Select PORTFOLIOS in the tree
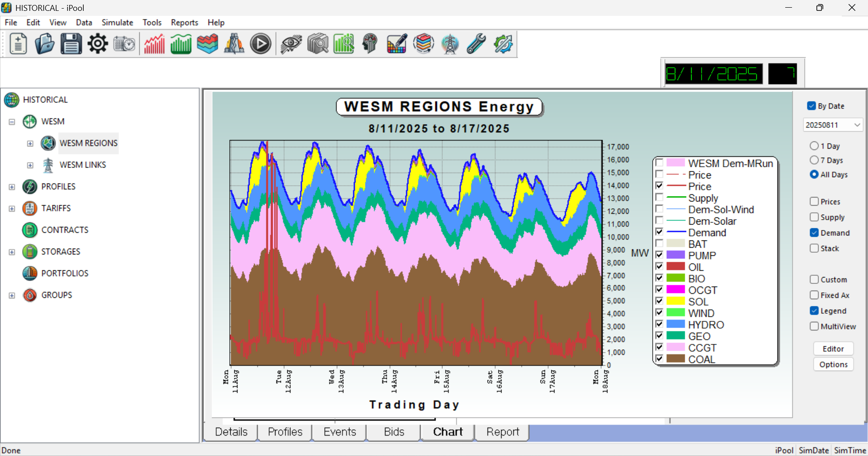 pyautogui.click(x=65, y=273)
